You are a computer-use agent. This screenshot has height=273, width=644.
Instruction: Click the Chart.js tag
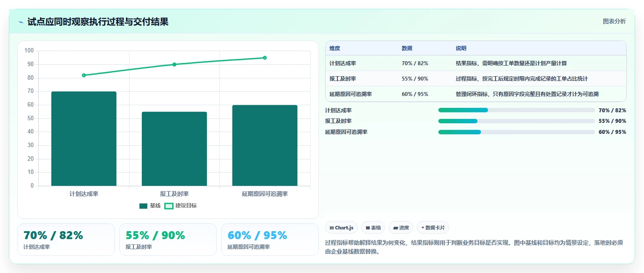[x=341, y=228]
